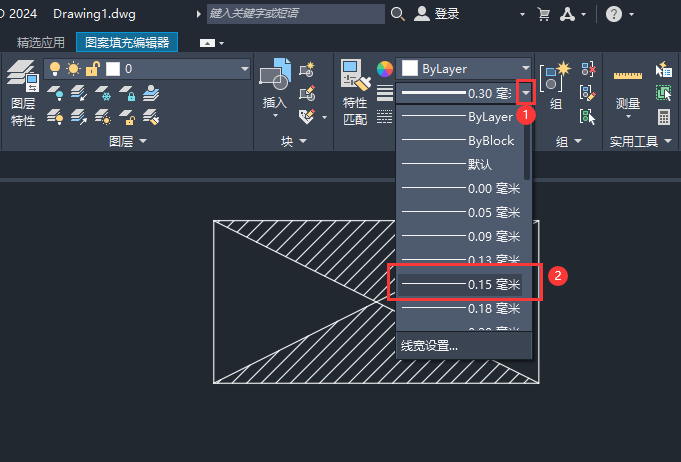The image size is (681, 462).
Task: Open the arrow under the 测量 (Measure) button
Action: tap(628, 116)
